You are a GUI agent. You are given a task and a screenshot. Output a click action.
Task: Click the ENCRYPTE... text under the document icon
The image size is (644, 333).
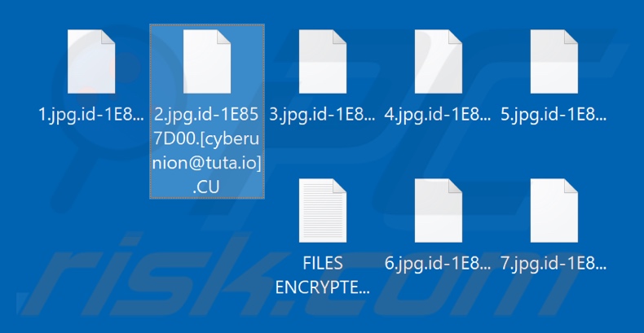[323, 288]
